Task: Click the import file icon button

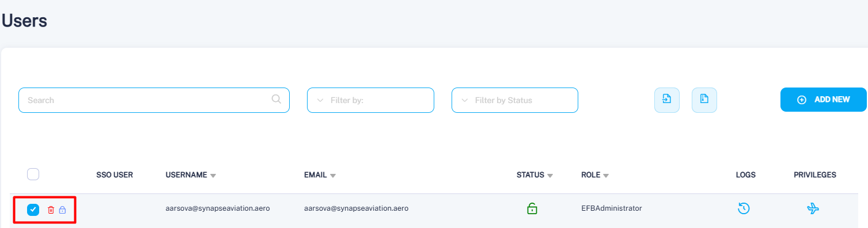Action: tap(667, 100)
